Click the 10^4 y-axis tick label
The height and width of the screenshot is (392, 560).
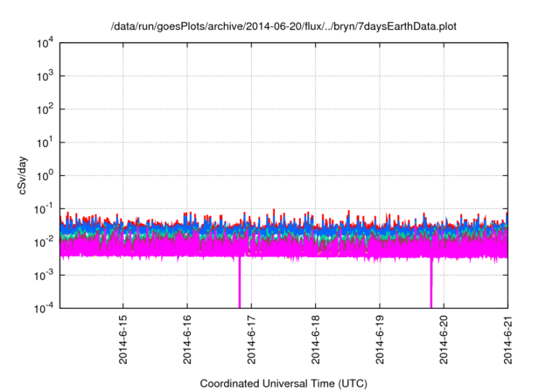45,44
